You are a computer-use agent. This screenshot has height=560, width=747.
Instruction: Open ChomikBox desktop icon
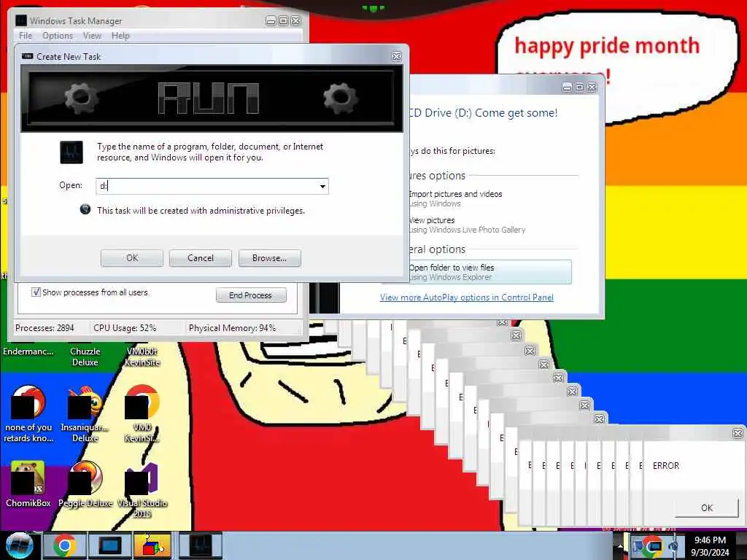click(28, 484)
